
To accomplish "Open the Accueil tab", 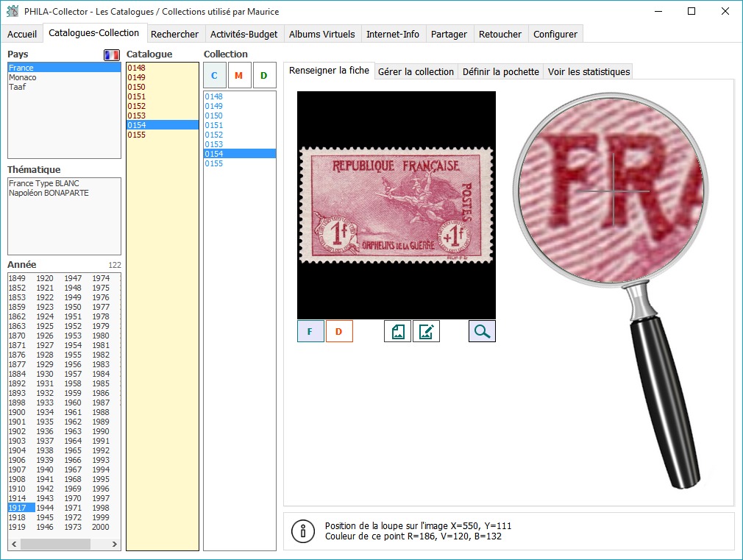I will click(22, 34).
